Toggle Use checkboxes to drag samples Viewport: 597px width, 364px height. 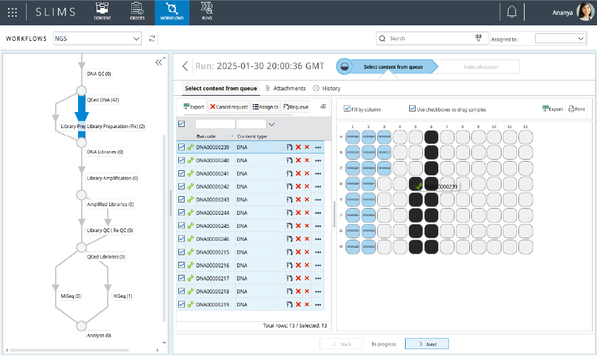pyautogui.click(x=412, y=109)
